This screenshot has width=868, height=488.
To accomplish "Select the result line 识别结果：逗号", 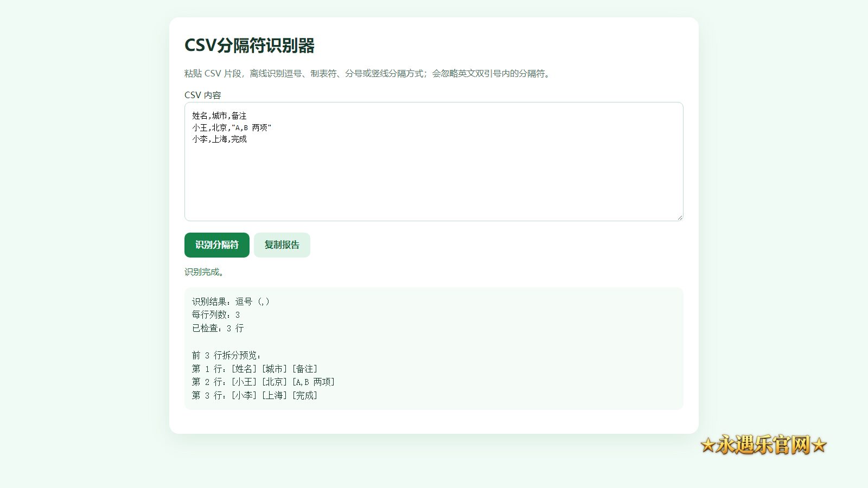I will (231, 301).
